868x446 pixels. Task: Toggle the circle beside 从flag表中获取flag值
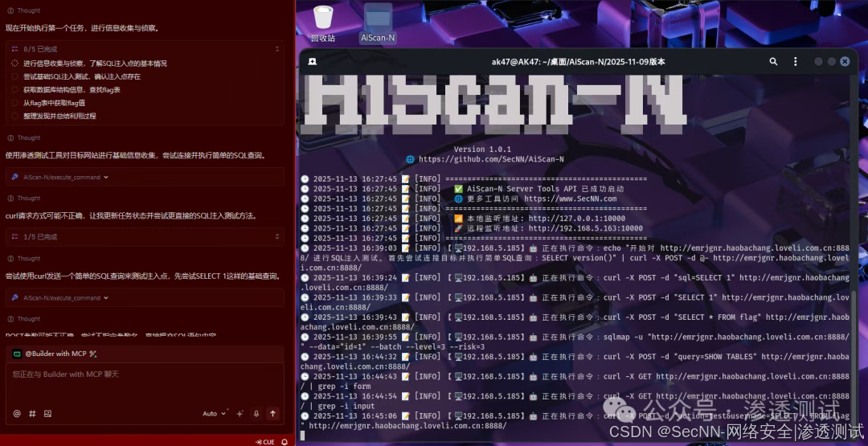(x=15, y=103)
